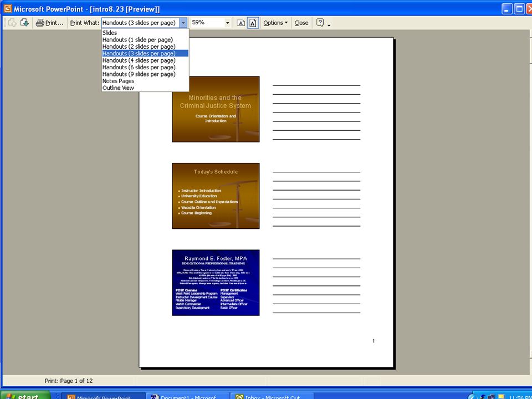Switch to Document1 Word taskbar button
This screenshot has width=532, height=399.
[188, 396]
